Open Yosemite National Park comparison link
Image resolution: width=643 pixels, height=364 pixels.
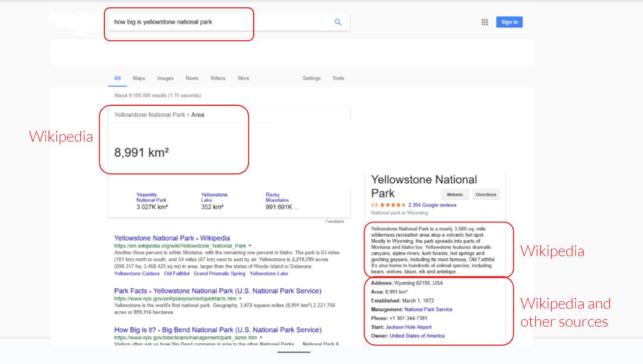tap(152, 197)
